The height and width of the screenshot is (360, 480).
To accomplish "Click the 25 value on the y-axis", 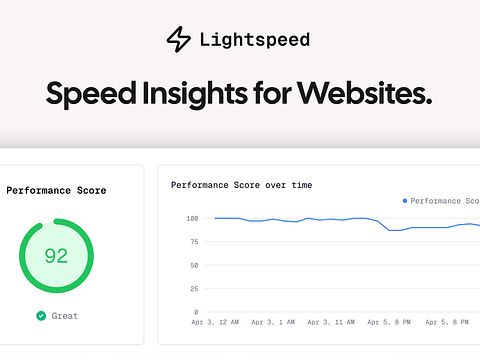I will coord(194,289).
